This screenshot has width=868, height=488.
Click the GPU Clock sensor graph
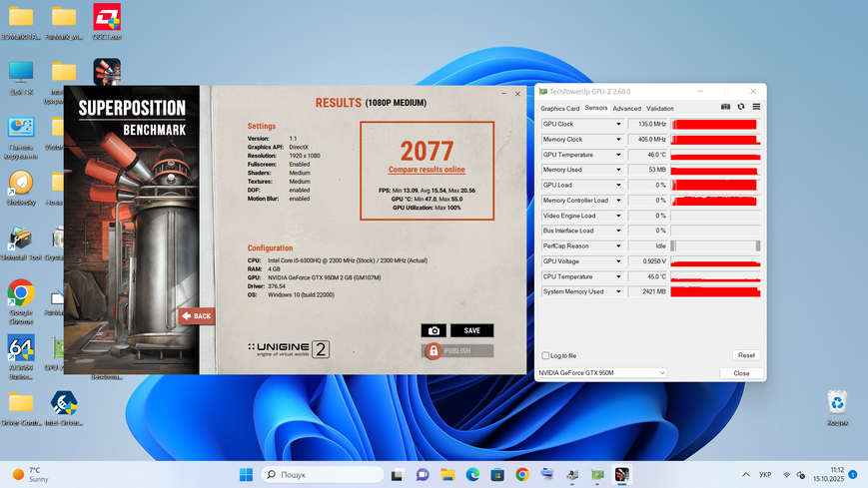coord(715,124)
